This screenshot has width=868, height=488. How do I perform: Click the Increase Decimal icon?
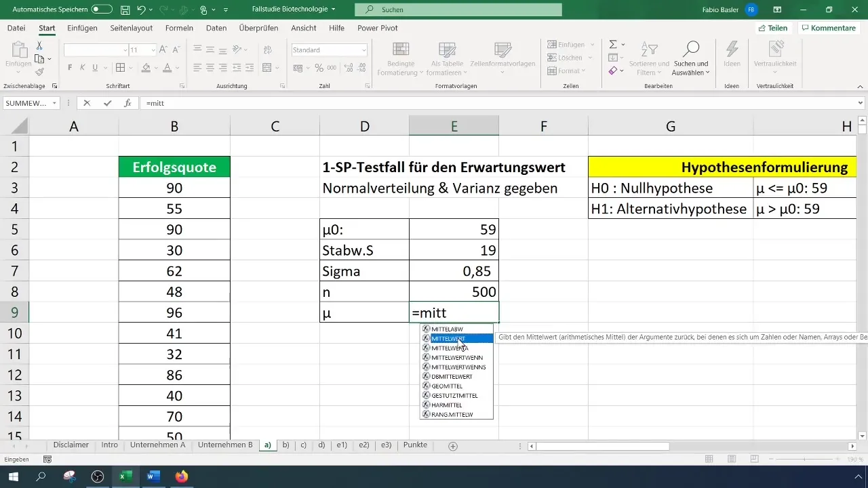coord(348,68)
